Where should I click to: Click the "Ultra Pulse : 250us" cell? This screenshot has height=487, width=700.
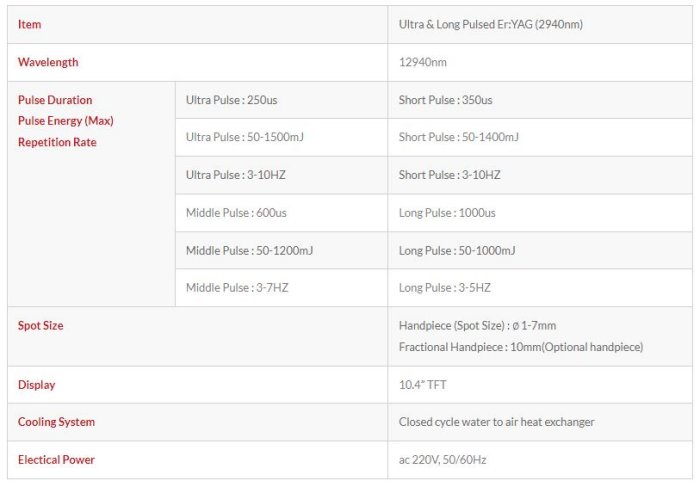point(232,100)
